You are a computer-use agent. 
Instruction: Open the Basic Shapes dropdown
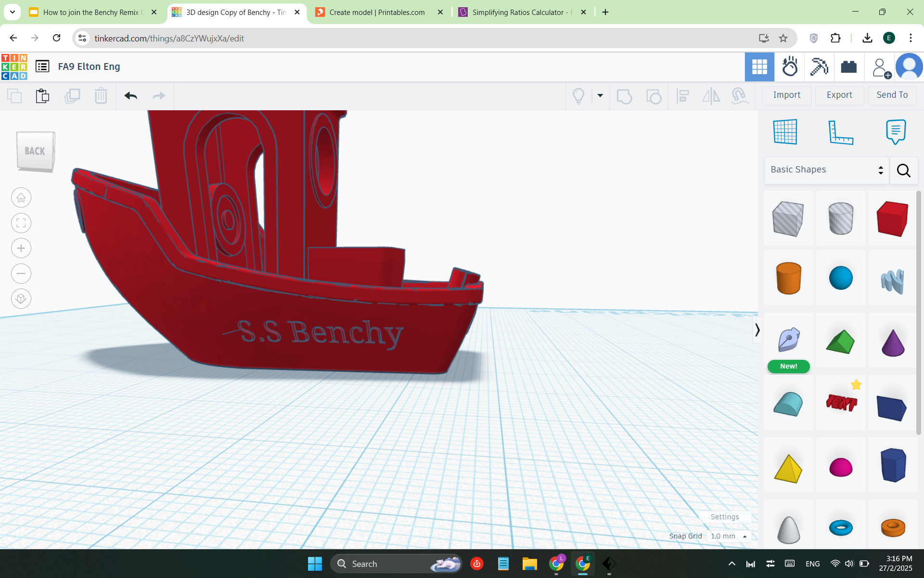tap(826, 170)
